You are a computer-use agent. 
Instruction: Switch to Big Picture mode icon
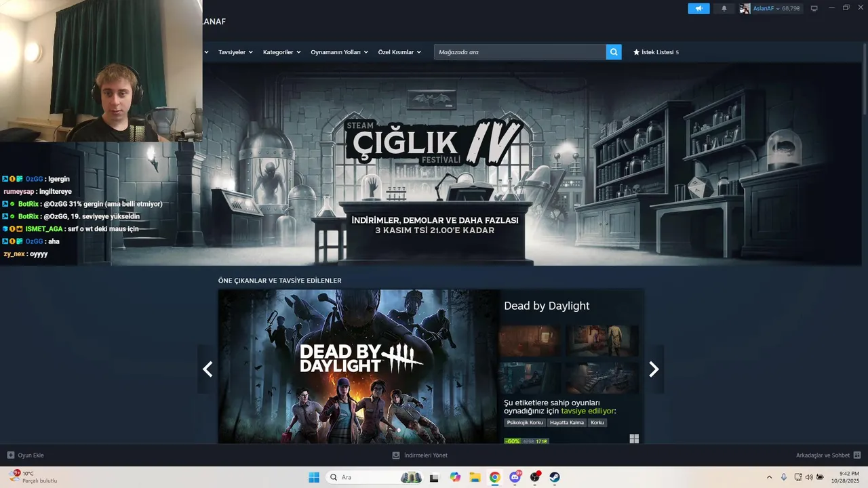point(814,8)
